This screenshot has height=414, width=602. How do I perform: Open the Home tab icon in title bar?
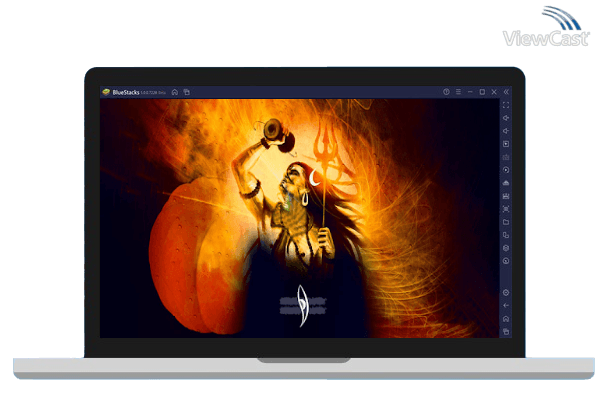(175, 92)
